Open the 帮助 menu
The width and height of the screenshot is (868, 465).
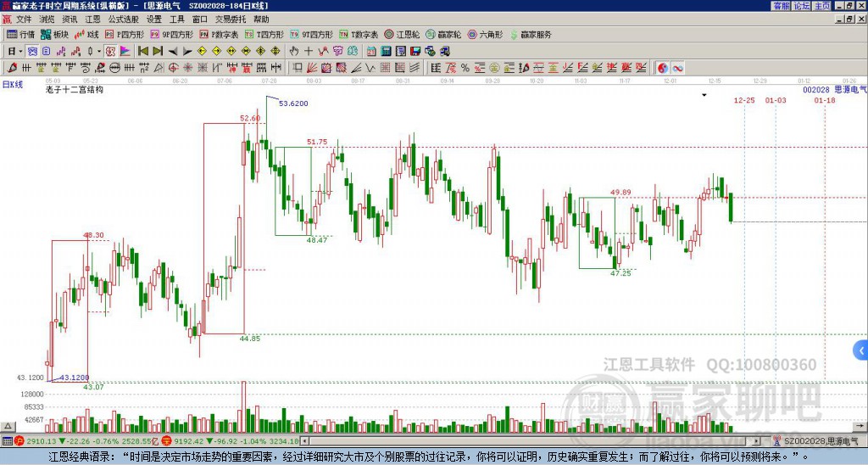tap(261, 20)
